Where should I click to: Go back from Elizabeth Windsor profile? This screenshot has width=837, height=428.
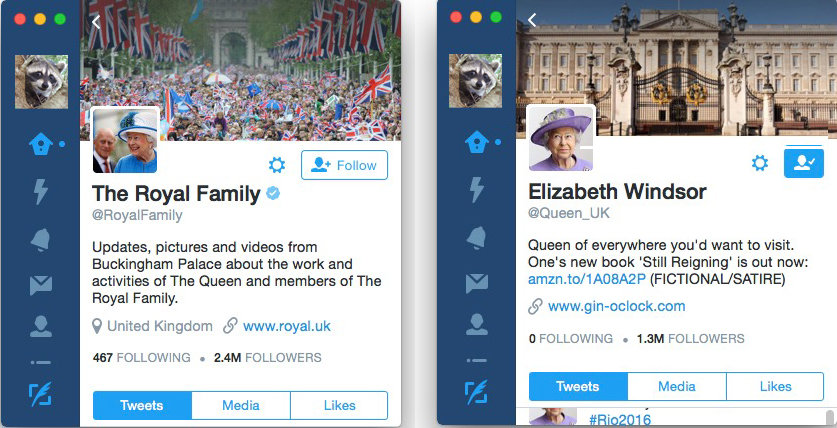pos(532,20)
